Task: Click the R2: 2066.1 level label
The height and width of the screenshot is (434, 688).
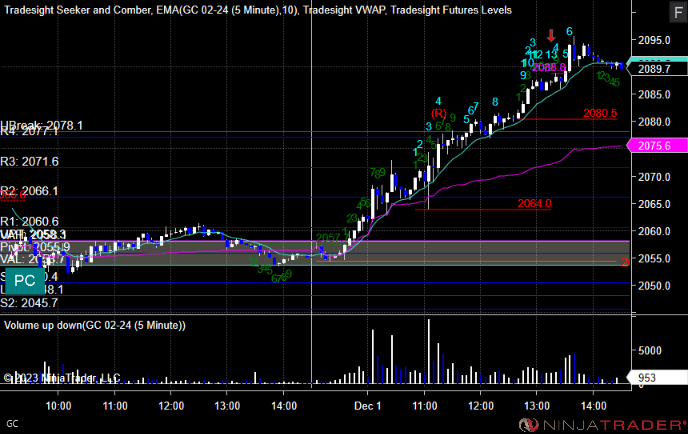Action: (x=29, y=190)
